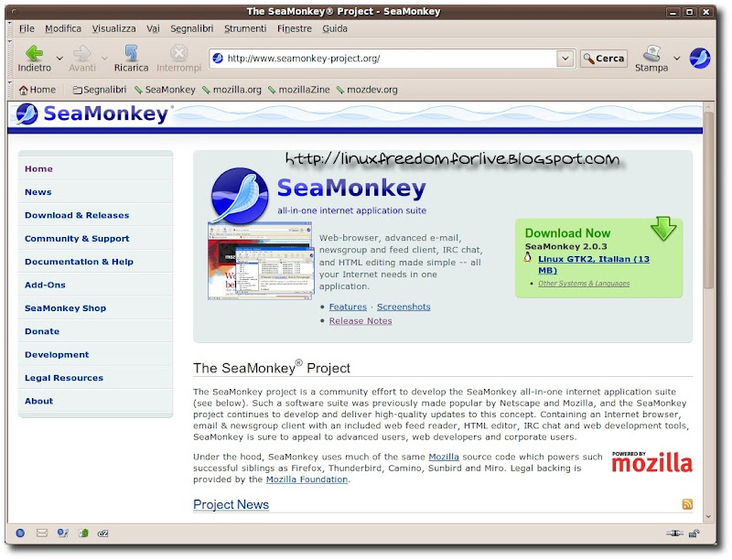Open the Vai menu
The height and width of the screenshot is (560, 732).
pyautogui.click(x=153, y=28)
